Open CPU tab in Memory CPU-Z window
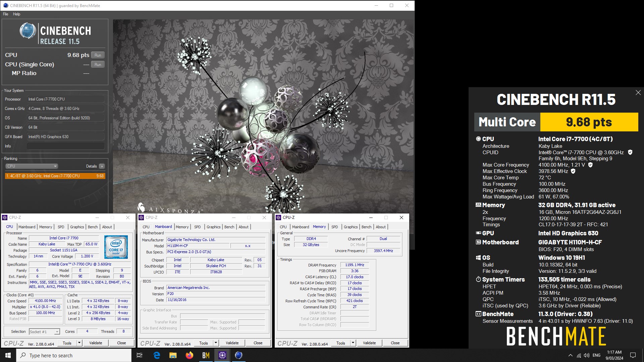Image resolution: width=644 pixels, height=362 pixels. tap(283, 227)
